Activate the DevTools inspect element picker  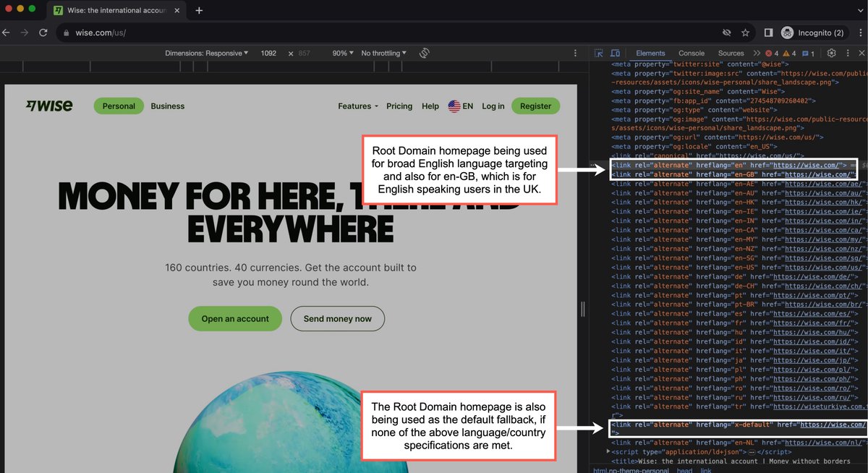(x=599, y=53)
